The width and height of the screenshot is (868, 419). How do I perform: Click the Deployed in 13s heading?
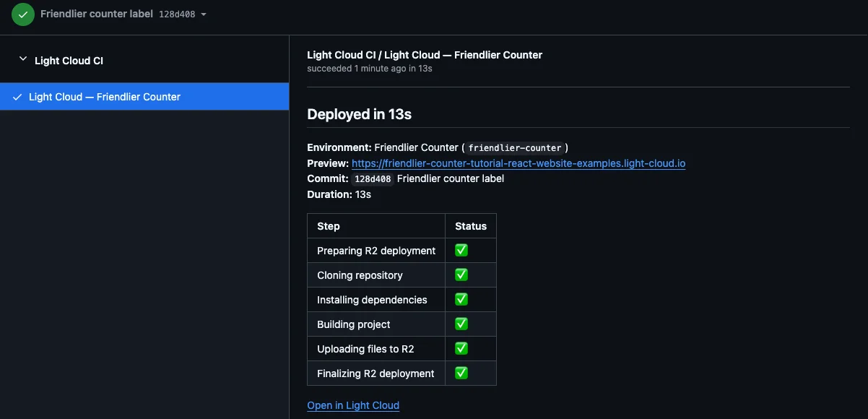[360, 114]
